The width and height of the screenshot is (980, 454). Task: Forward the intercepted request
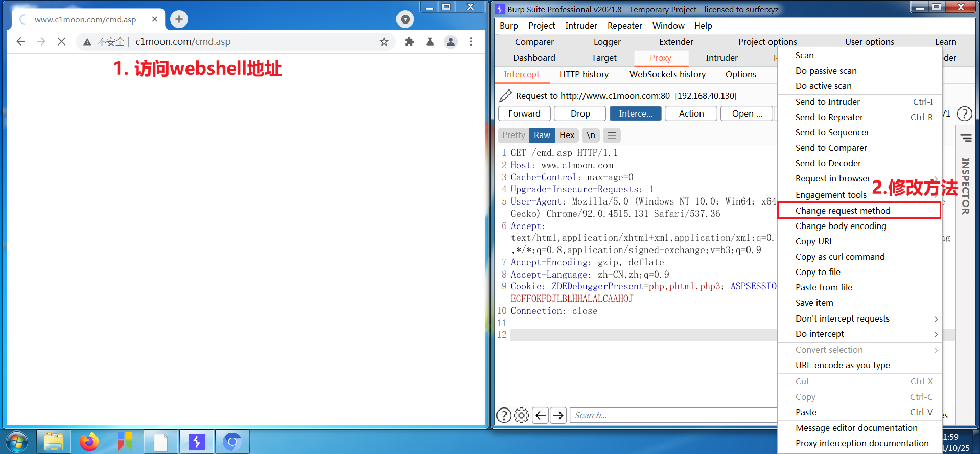[x=524, y=113]
